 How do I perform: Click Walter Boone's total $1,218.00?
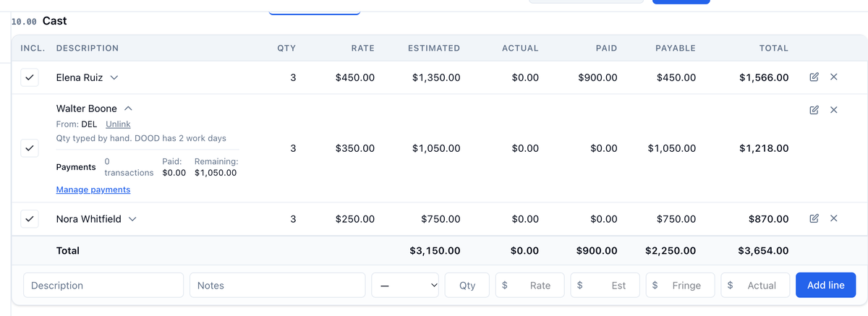[x=764, y=148]
